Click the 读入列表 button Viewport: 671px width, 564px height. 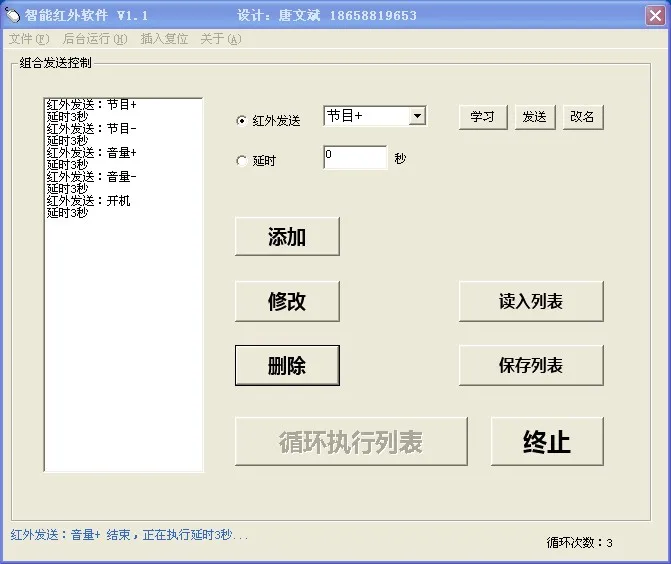[531, 301]
